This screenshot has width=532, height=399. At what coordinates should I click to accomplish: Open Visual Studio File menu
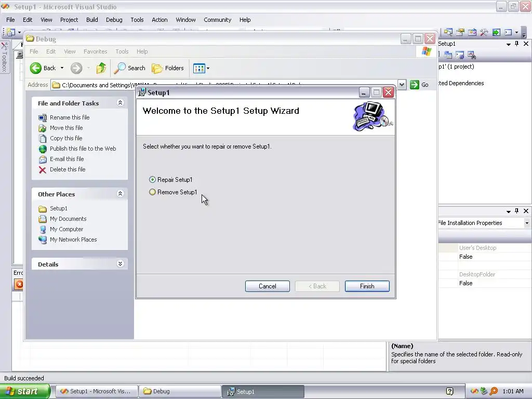(10, 20)
